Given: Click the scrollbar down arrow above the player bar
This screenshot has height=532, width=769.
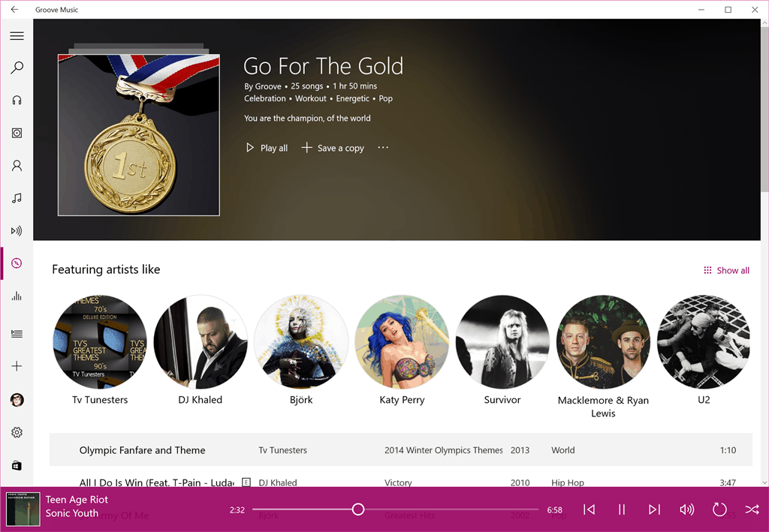Looking at the screenshot, I should click(x=764, y=482).
